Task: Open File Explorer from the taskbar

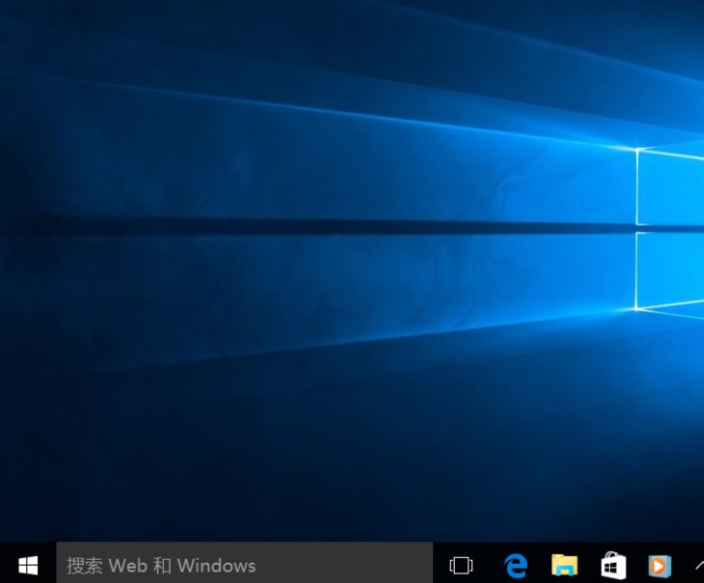Action: click(x=564, y=565)
